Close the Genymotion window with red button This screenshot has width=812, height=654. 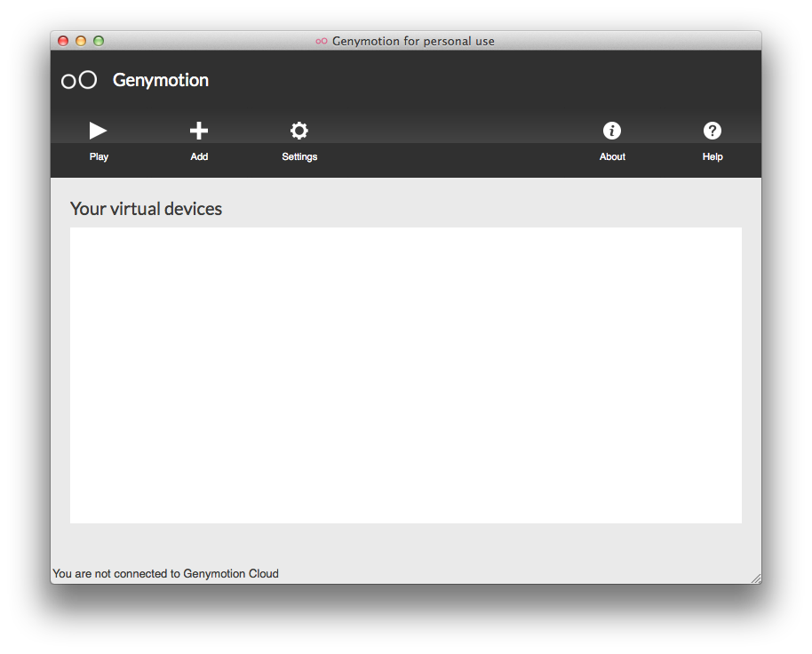pyautogui.click(x=63, y=41)
